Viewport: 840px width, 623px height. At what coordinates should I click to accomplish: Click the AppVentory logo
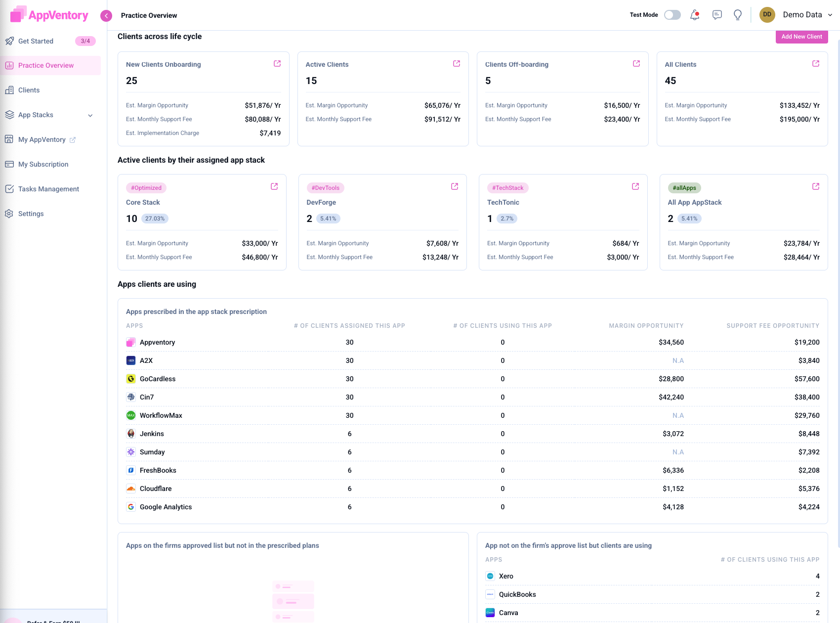pyautogui.click(x=49, y=15)
